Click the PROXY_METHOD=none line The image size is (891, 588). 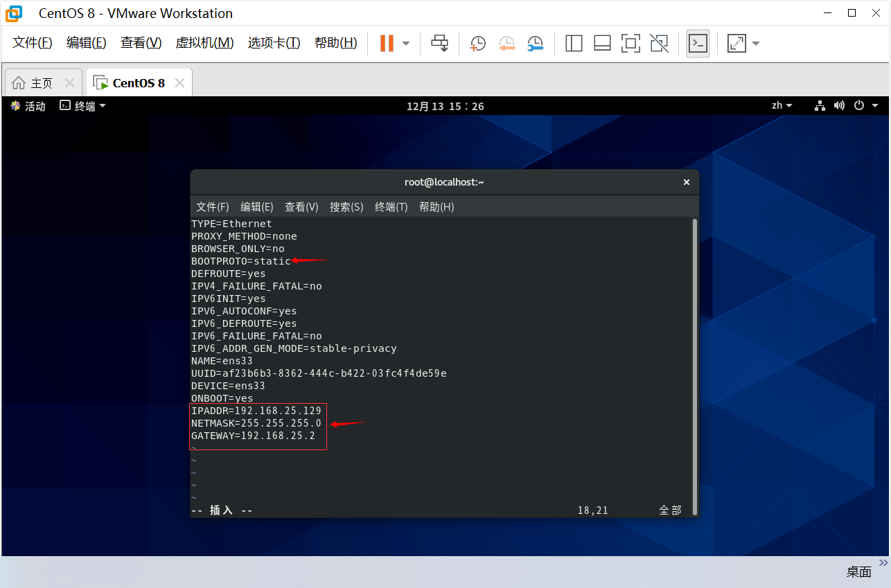coord(244,236)
